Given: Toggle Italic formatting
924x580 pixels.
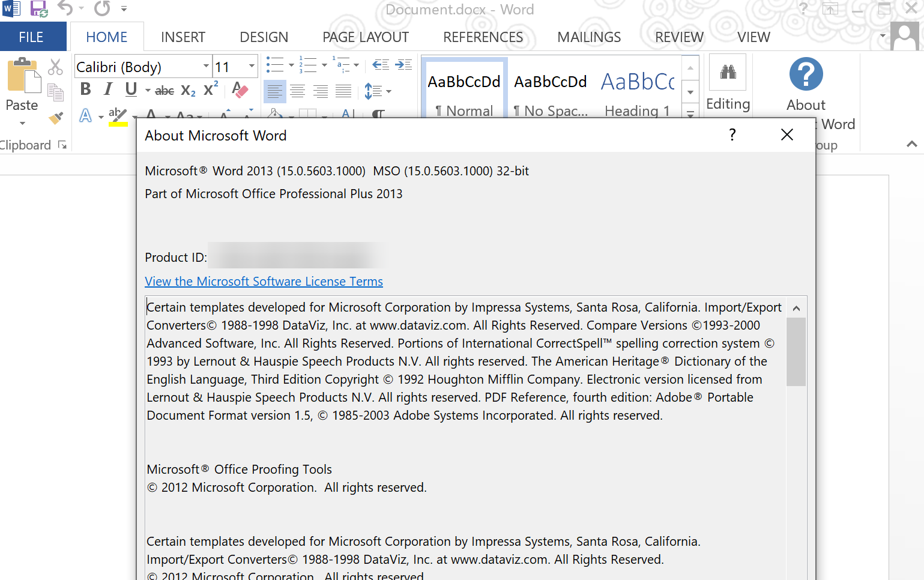Looking at the screenshot, I should coord(108,89).
